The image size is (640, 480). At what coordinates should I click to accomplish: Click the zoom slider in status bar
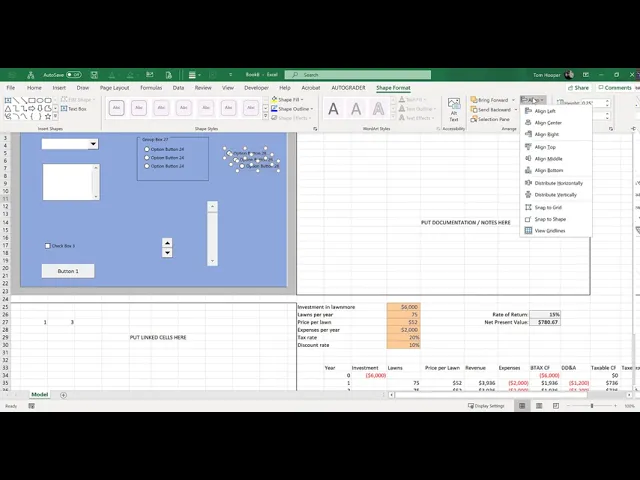pyautogui.click(x=592, y=406)
